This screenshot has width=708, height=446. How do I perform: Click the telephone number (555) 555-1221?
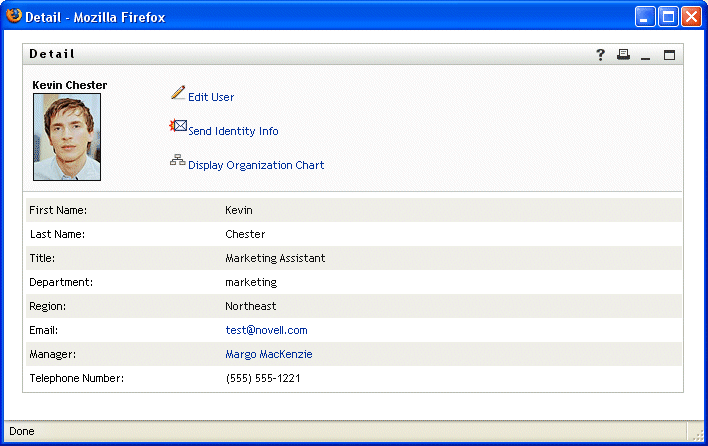263,378
